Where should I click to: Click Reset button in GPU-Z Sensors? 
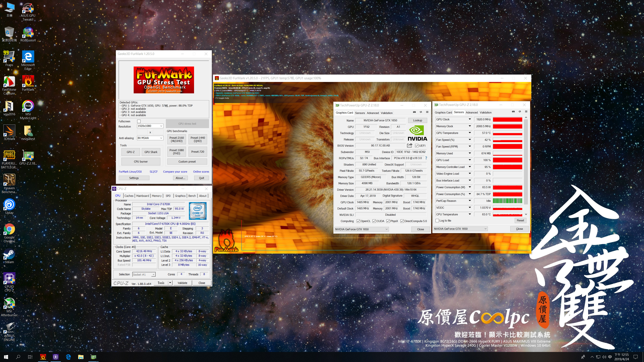coord(520,220)
